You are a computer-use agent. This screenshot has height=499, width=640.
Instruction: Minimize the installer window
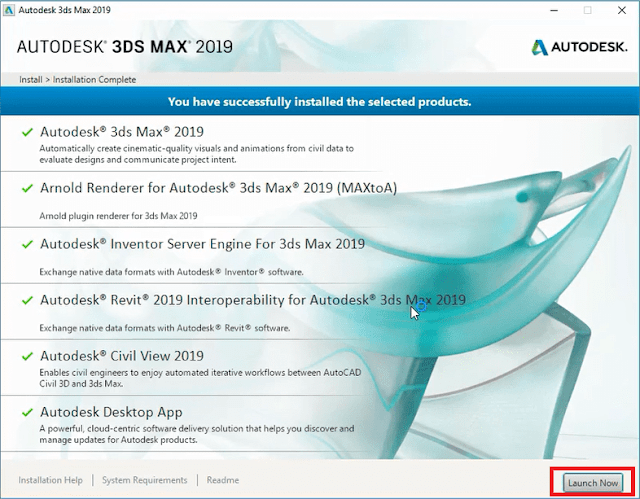(554, 10)
